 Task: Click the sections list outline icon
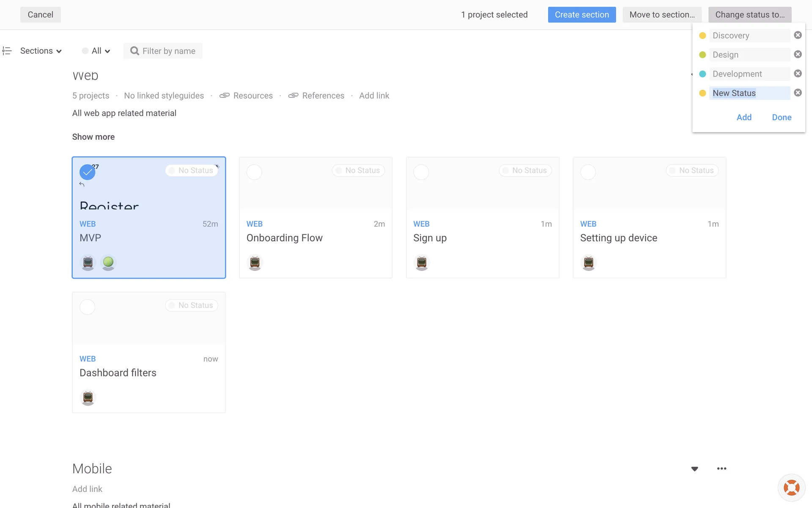click(x=7, y=51)
